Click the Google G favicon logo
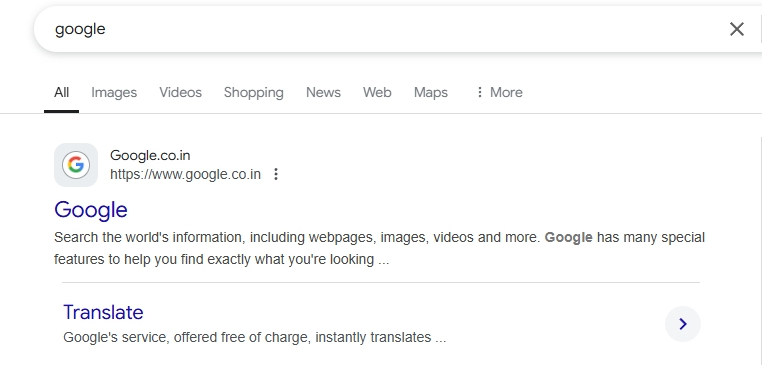 tap(76, 165)
